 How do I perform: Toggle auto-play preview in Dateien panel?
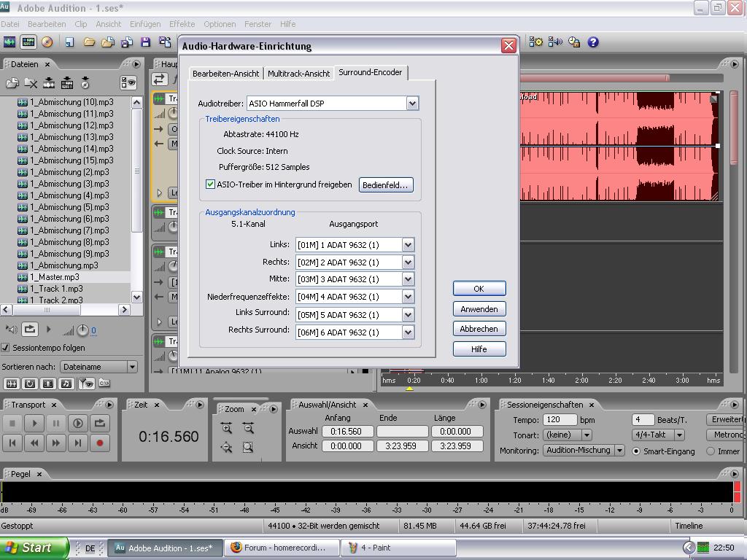10,329
